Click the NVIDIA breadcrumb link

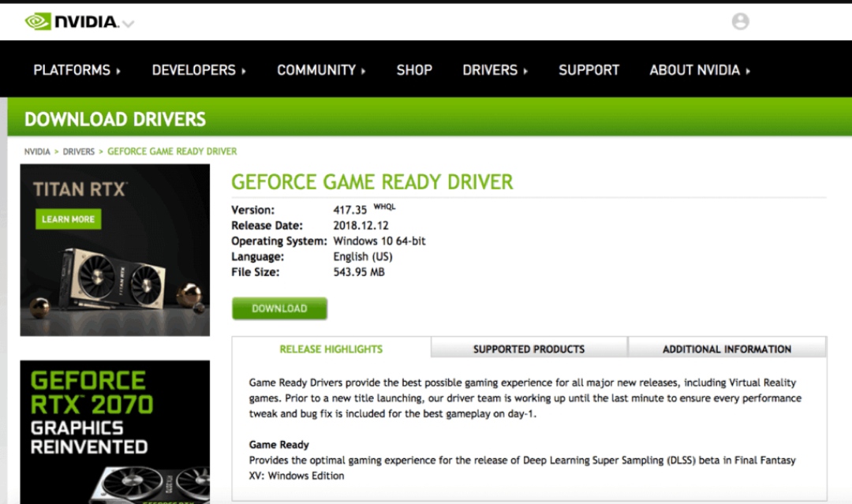37,151
